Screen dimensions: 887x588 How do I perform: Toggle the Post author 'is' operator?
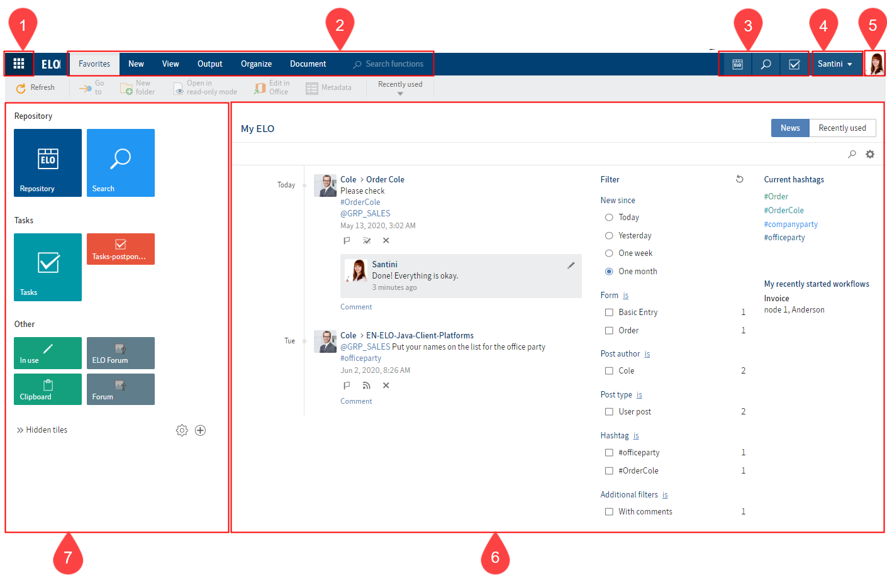tap(647, 354)
